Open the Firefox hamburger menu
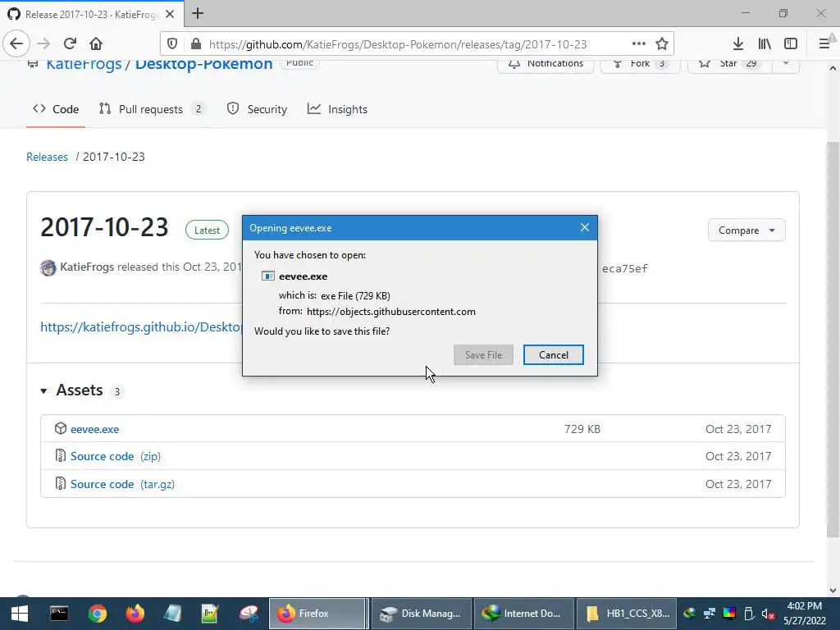The width and height of the screenshot is (840, 630). point(824,44)
